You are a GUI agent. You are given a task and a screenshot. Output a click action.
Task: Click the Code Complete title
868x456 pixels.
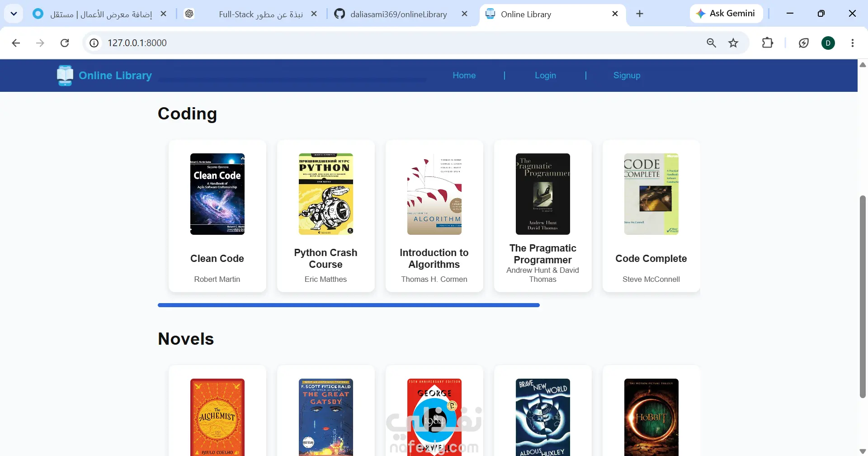click(651, 259)
